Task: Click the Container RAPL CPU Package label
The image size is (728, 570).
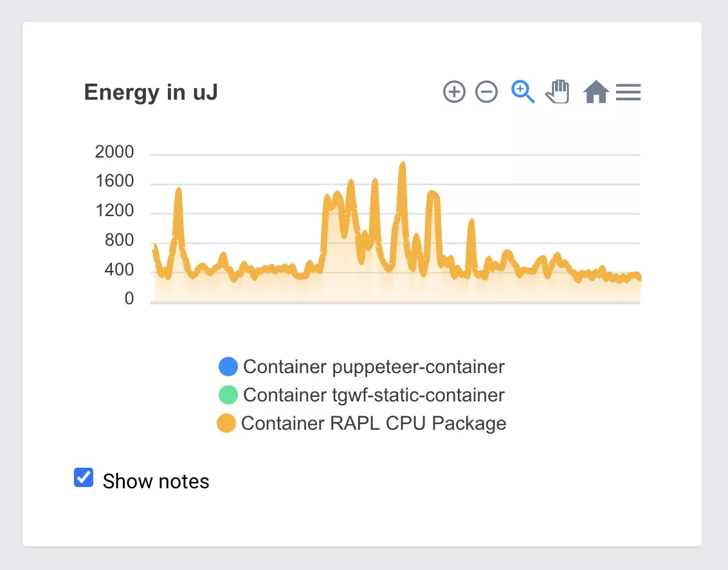Action: [374, 423]
